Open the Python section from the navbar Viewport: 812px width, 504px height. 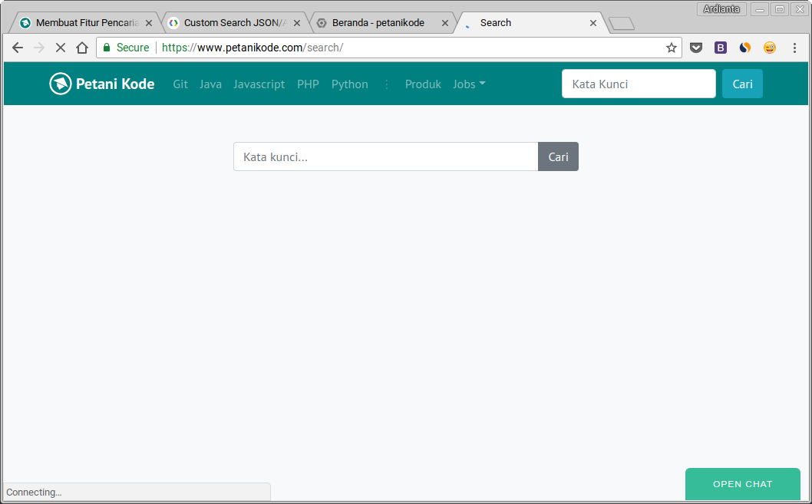(349, 84)
